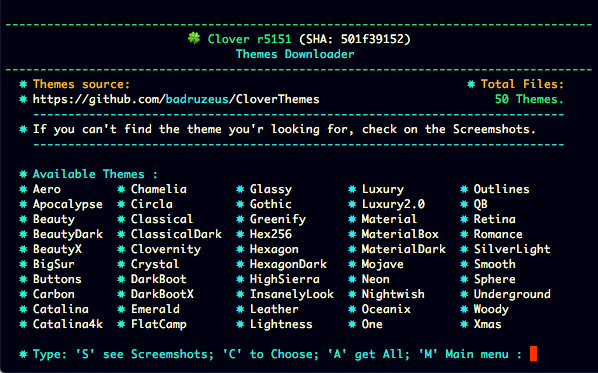Select the Xmas theme entry
The height and width of the screenshot is (373, 598).
point(488,324)
